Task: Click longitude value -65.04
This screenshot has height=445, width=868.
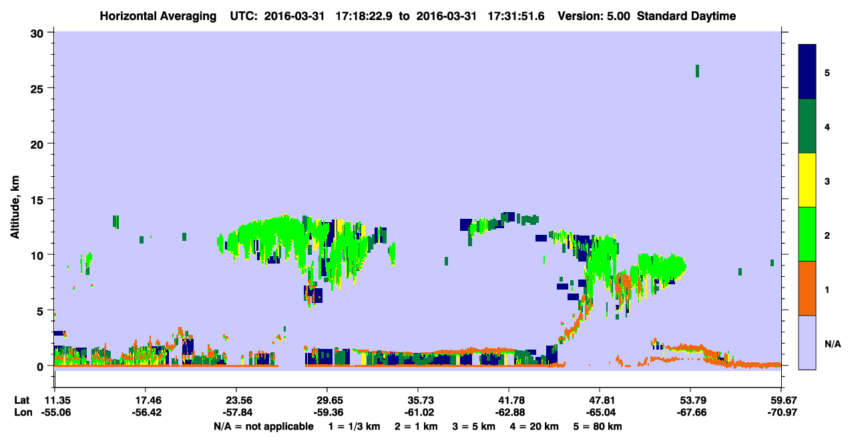Action: 600,412
